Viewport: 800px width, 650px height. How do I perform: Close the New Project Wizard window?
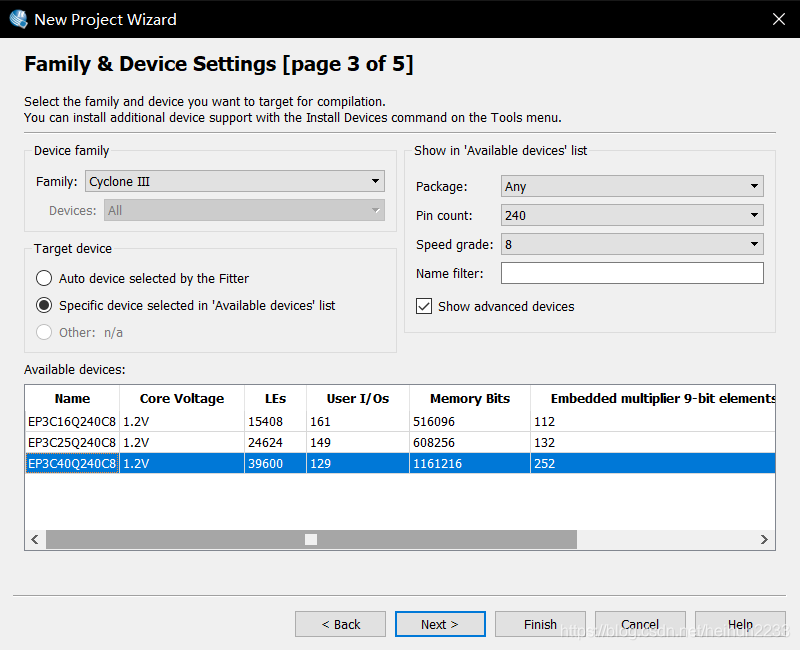[x=779, y=19]
